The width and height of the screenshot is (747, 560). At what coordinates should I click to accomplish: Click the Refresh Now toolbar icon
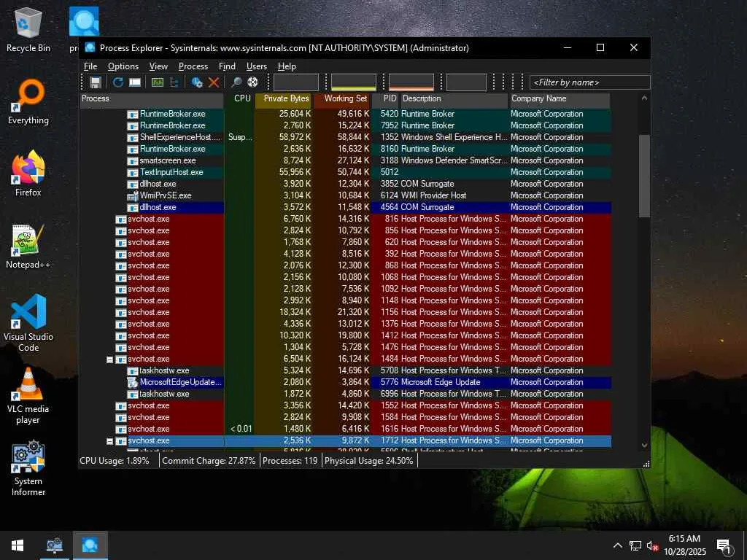click(117, 82)
